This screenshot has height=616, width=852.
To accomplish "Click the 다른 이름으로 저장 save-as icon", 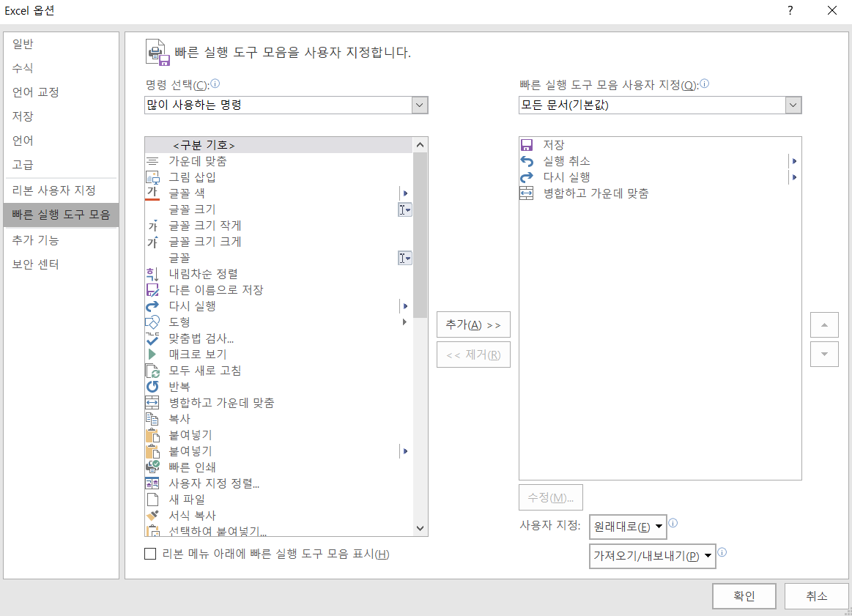I will point(152,290).
